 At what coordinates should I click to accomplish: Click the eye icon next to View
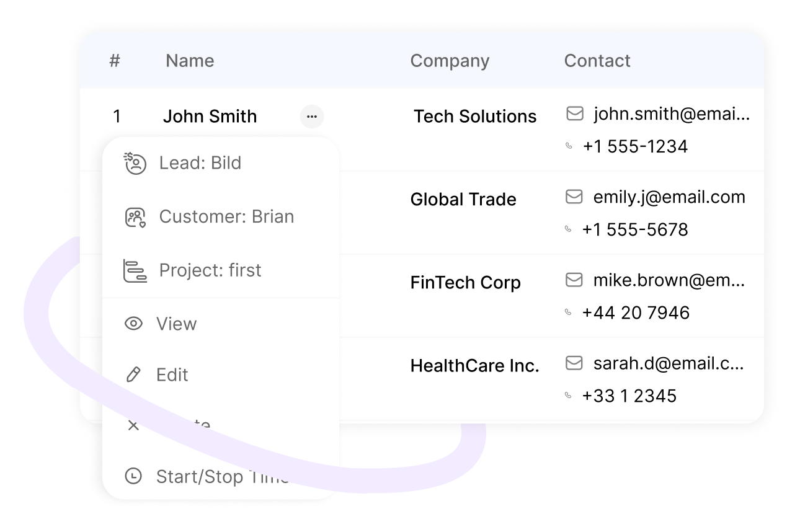pos(133,324)
